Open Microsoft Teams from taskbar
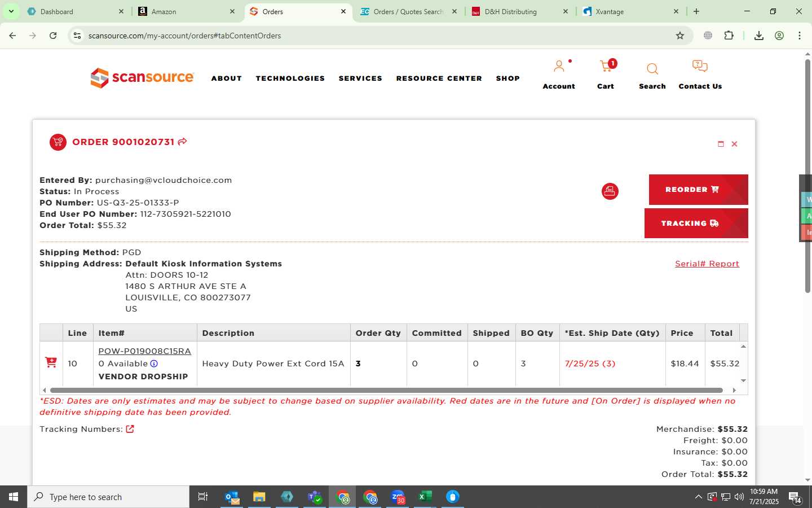Screen dimensions: 812x508 coord(315,497)
